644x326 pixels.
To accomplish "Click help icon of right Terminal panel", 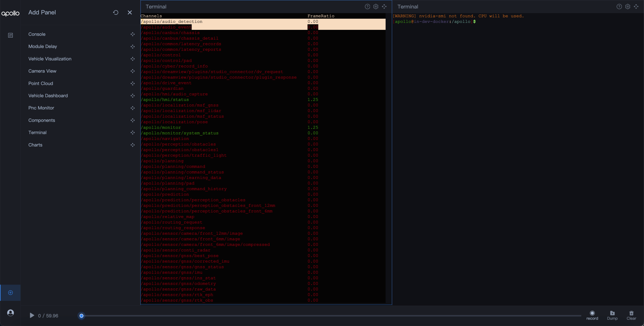I will click(x=619, y=7).
